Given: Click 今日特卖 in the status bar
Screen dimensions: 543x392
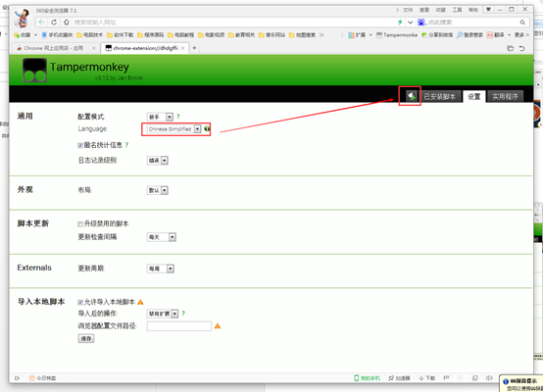Looking at the screenshot, I should pyautogui.click(x=42, y=378).
